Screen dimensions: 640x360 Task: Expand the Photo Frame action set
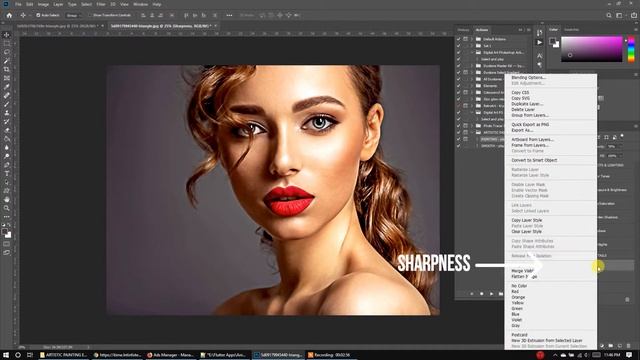click(472, 126)
